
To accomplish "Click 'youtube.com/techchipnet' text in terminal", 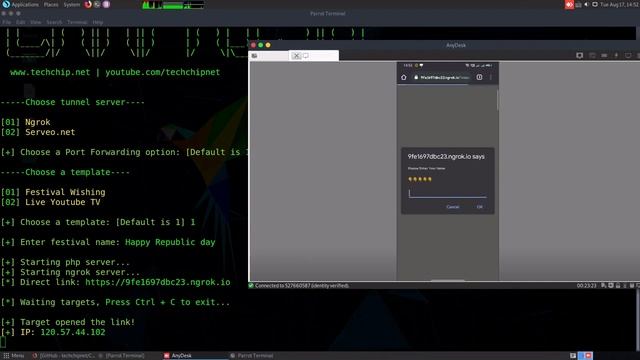I will pyautogui.click(x=162, y=72).
